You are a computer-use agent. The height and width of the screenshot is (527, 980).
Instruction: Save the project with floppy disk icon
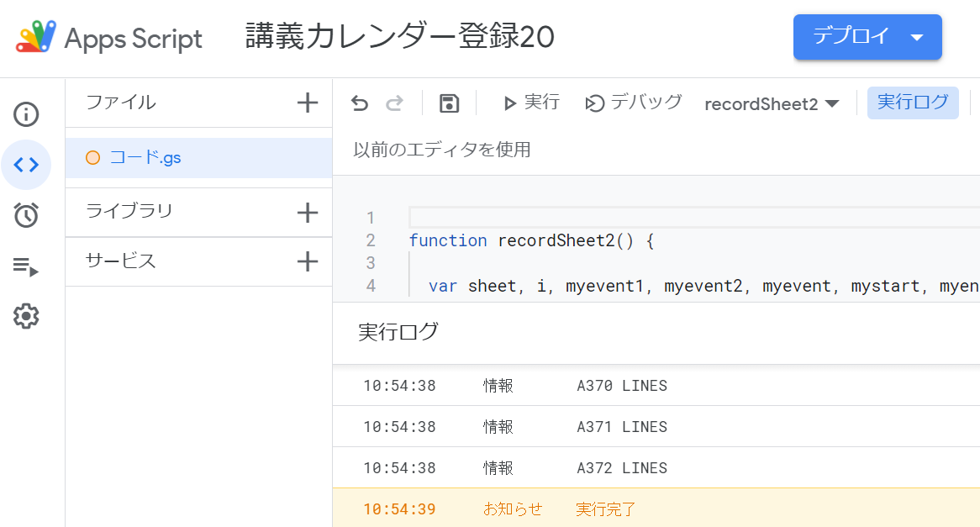click(x=449, y=103)
